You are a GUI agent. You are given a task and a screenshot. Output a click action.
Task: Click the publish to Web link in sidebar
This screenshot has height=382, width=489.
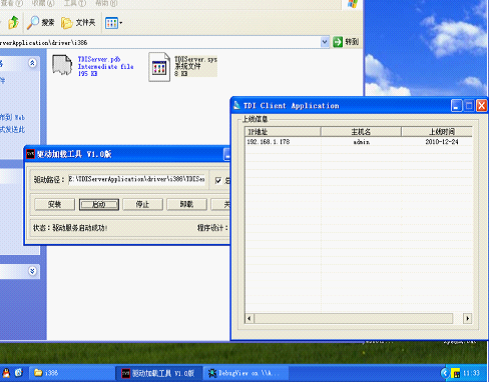pos(12,117)
